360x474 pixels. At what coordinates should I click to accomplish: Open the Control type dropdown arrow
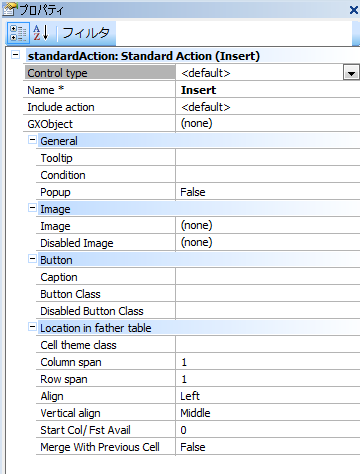tap(351, 73)
